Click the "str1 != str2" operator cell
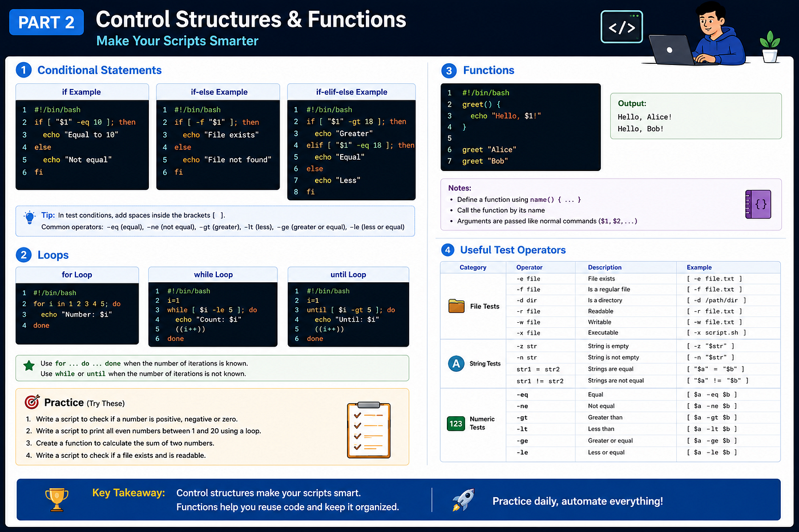Viewport: 799px width, 532px height. click(540, 381)
